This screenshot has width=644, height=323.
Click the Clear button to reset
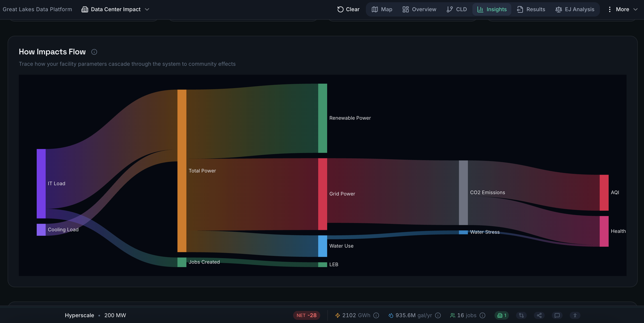click(348, 9)
